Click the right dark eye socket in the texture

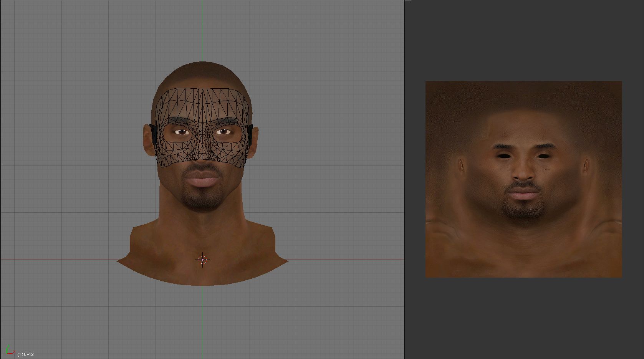point(543,156)
